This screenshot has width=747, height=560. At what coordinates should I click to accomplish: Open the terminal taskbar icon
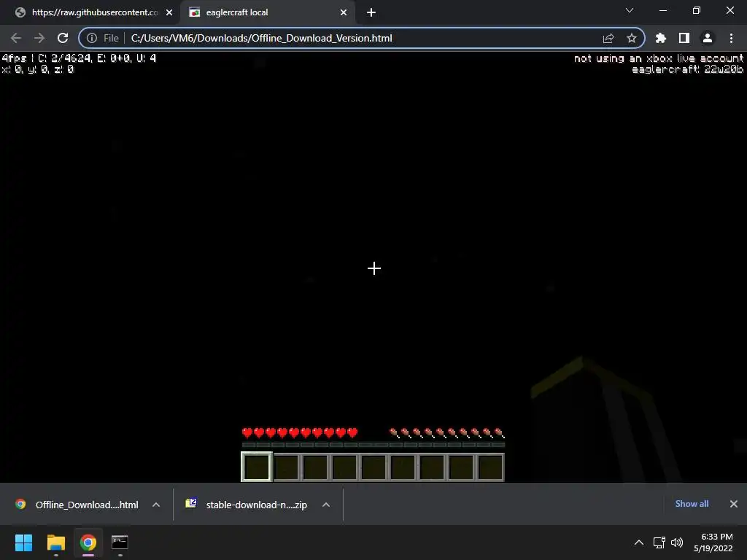120,542
